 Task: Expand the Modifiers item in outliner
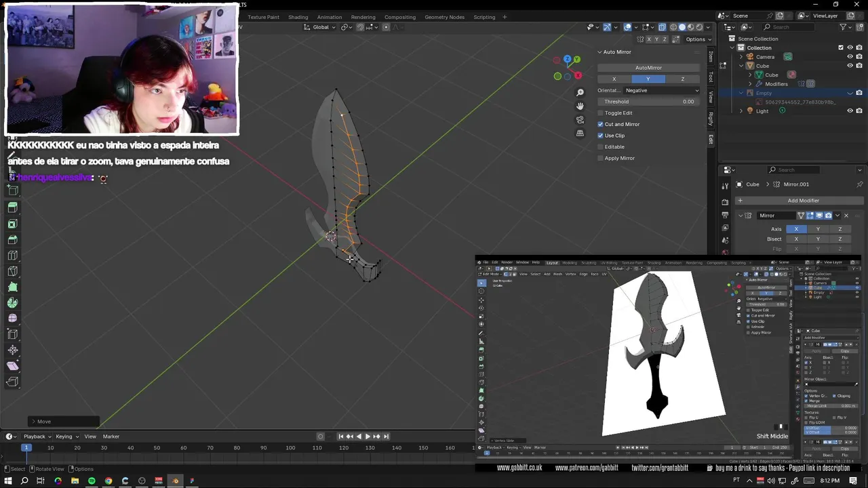(x=750, y=84)
